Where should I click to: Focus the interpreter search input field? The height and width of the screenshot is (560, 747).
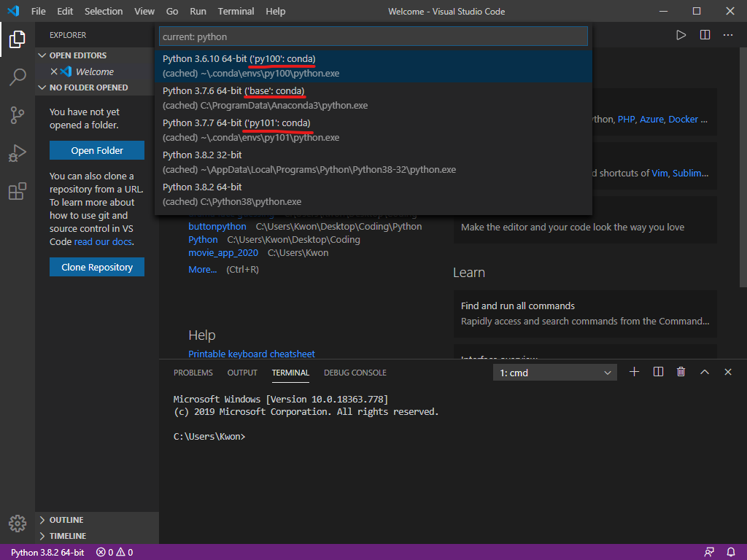point(373,36)
